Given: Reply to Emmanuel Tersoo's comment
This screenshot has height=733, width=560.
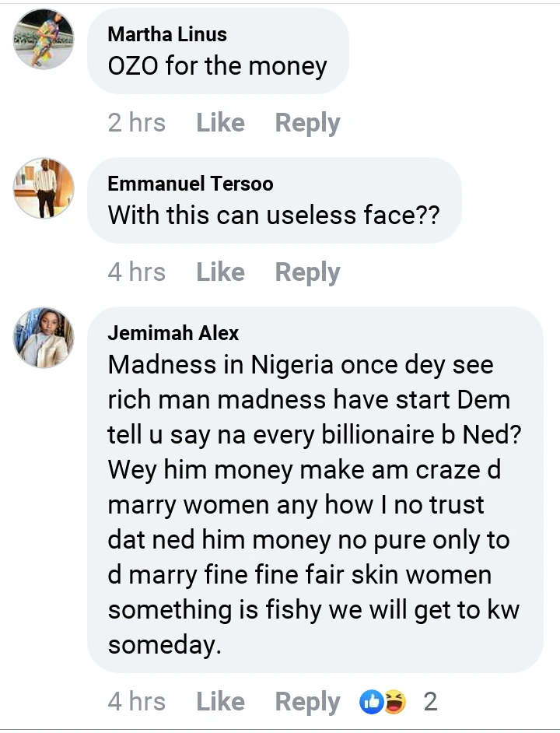Looking at the screenshot, I should pos(307,272).
